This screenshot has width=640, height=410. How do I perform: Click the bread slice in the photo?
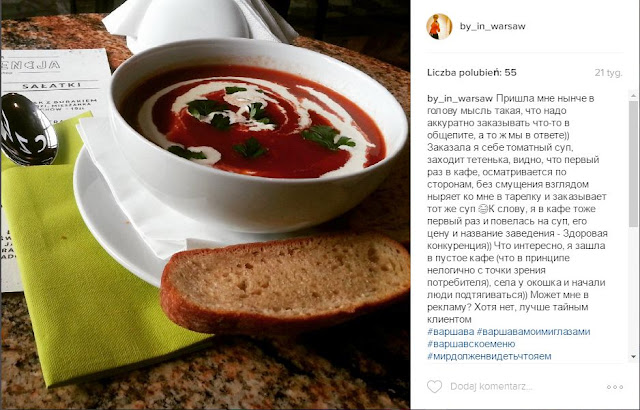pyautogui.click(x=284, y=283)
